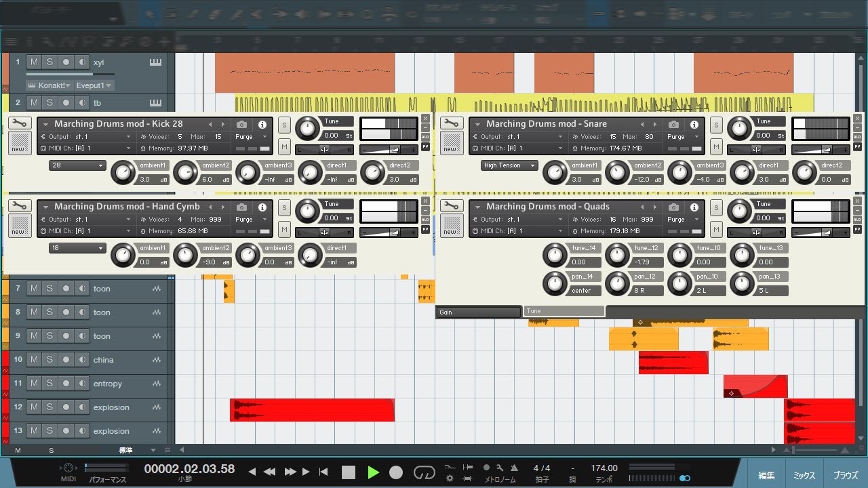The image size is (868, 488).
Task: Click the MIDI monitor icon in transport
Action: (68, 468)
